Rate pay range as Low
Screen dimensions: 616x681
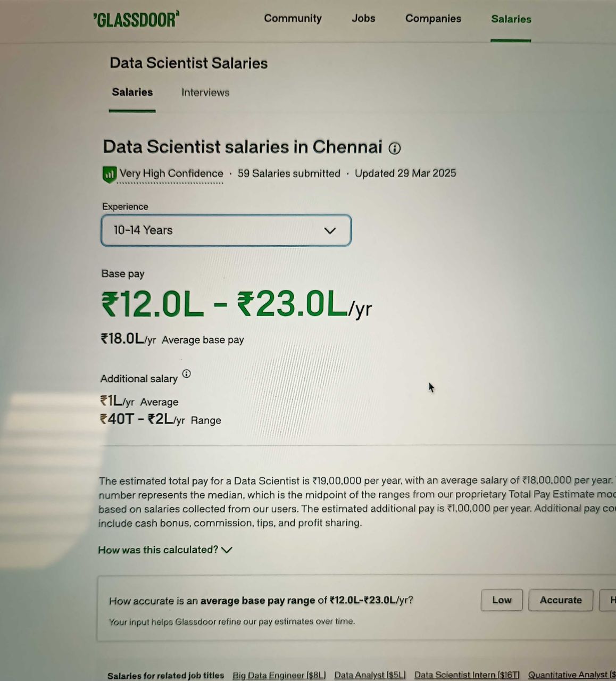tap(502, 600)
